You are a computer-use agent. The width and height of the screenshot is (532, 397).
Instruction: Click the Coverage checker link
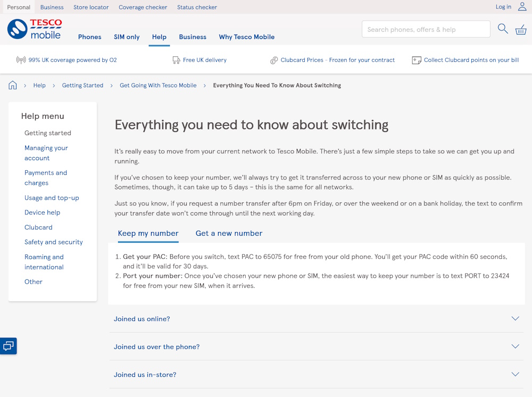pos(143,7)
